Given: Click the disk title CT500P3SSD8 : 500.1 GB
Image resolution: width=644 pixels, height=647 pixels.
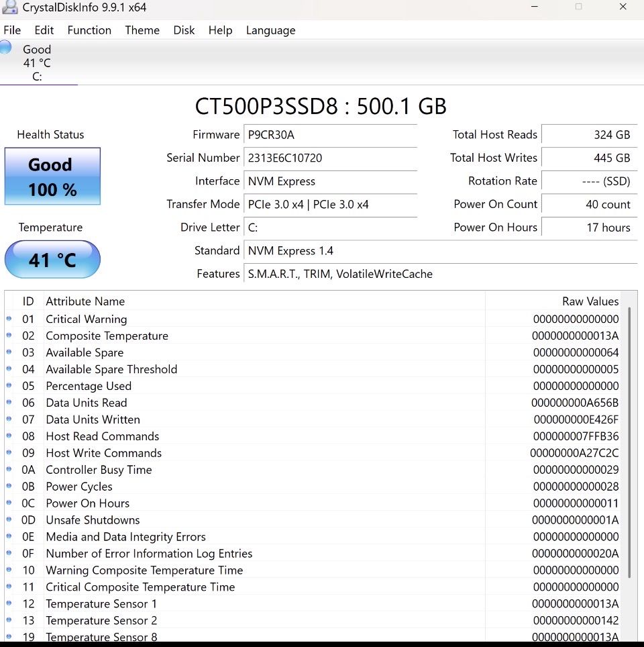Looking at the screenshot, I should click(x=321, y=107).
